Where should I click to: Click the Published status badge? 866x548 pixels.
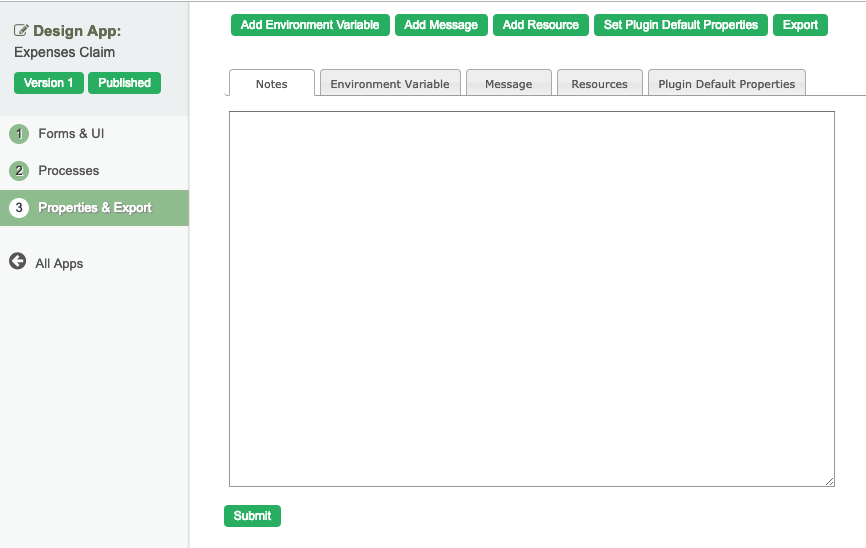124,83
